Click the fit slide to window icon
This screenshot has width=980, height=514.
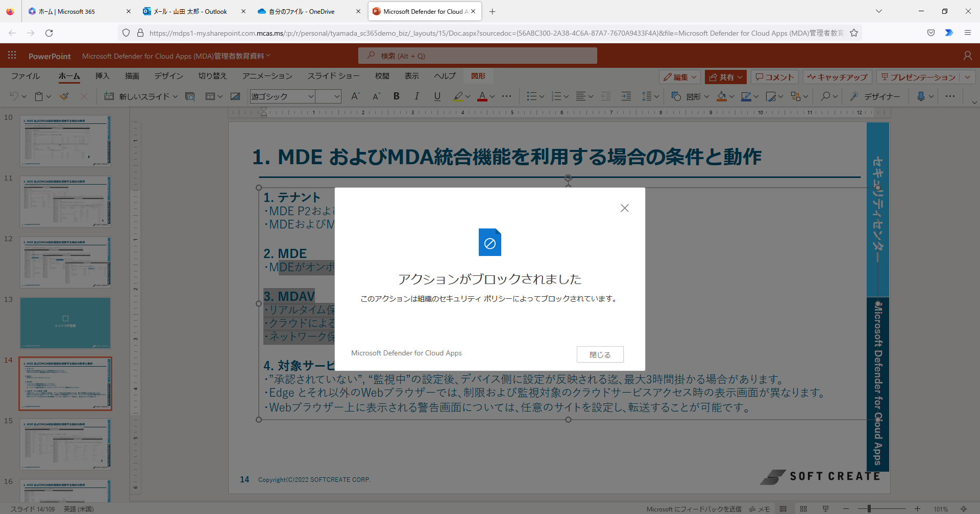click(x=964, y=509)
